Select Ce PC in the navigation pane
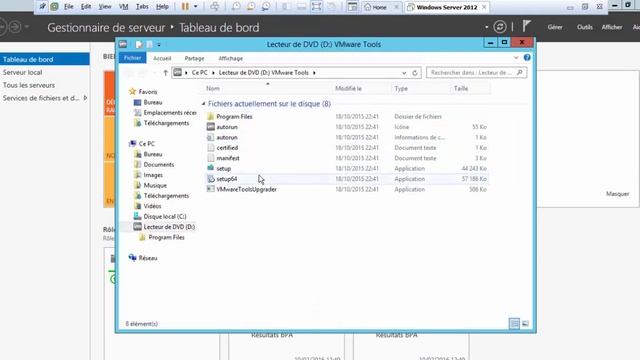640x360 pixels. click(146, 144)
